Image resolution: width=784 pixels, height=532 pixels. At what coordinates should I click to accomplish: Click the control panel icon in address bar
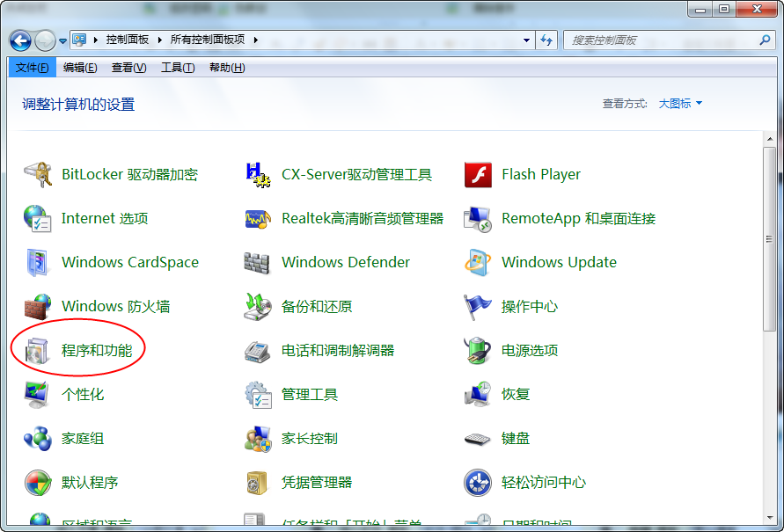pyautogui.click(x=79, y=40)
